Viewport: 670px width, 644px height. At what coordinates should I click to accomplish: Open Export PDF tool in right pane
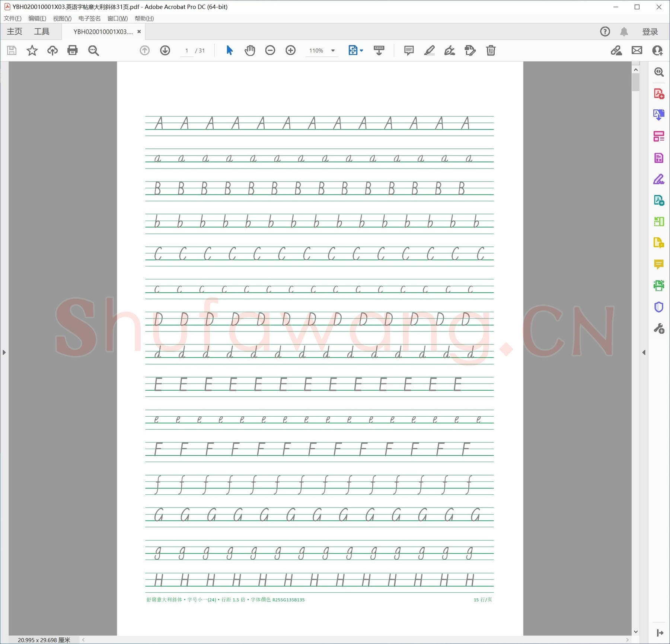click(659, 115)
